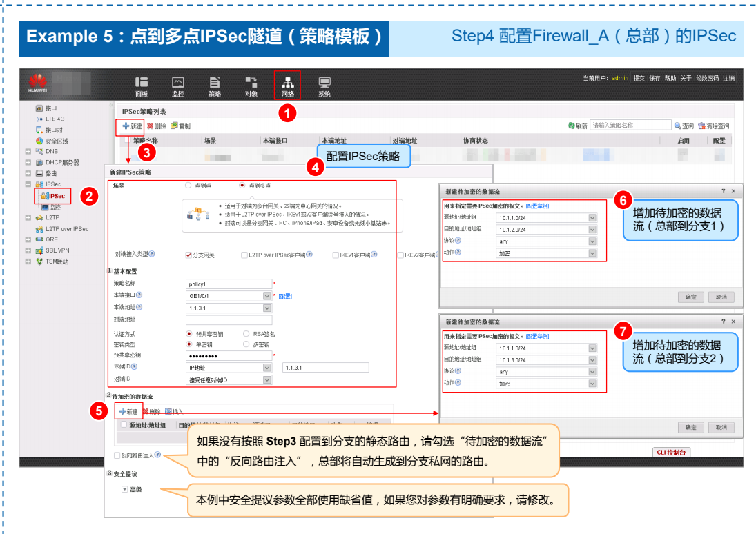Open the 对象 (Object) top menu
This screenshot has width=756, height=534.
click(x=251, y=86)
